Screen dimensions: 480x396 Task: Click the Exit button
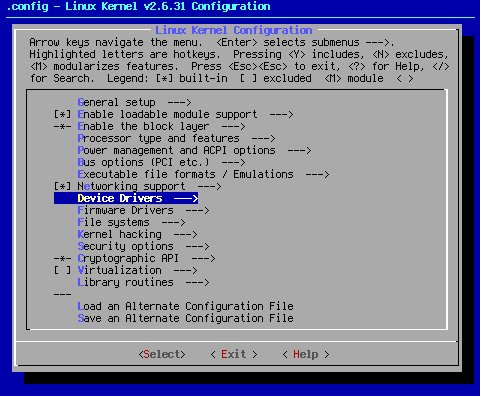click(234, 354)
